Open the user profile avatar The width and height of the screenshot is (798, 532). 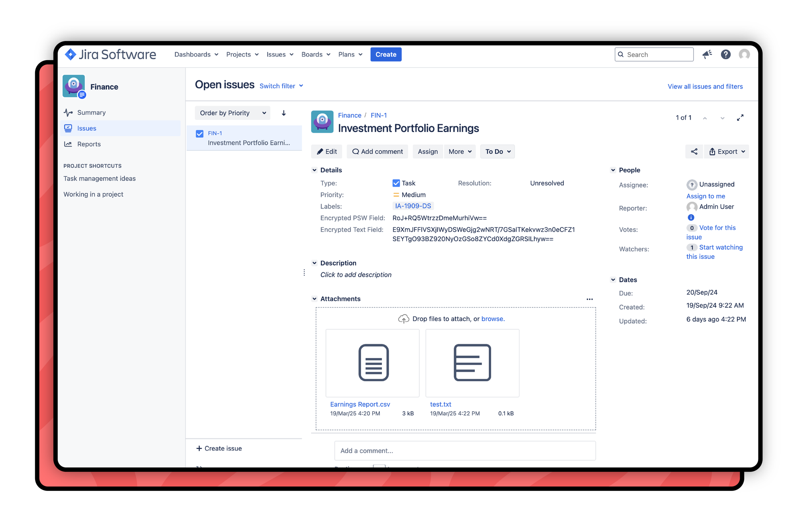tap(744, 54)
